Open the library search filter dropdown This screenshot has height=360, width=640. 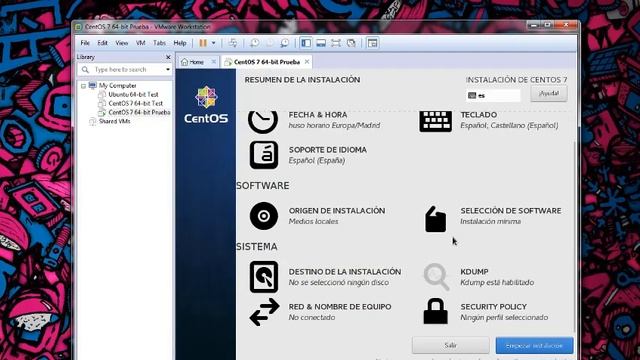pyautogui.click(x=168, y=70)
